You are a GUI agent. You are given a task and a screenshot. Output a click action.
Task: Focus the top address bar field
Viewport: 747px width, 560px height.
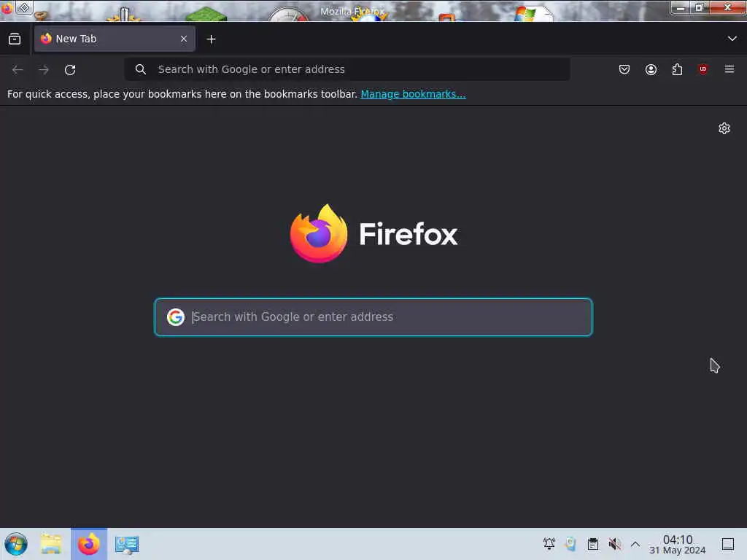(x=347, y=69)
